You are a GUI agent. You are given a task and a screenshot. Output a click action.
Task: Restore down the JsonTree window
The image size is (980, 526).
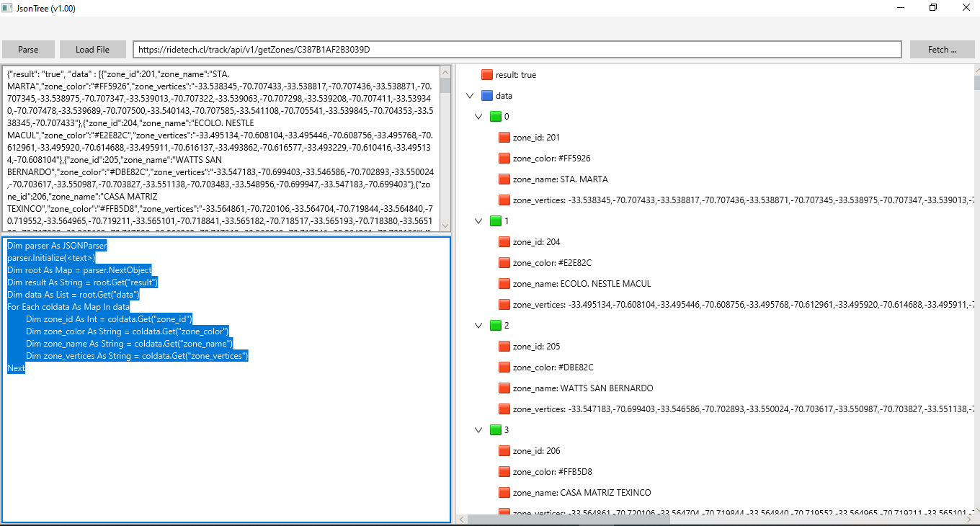(933, 8)
